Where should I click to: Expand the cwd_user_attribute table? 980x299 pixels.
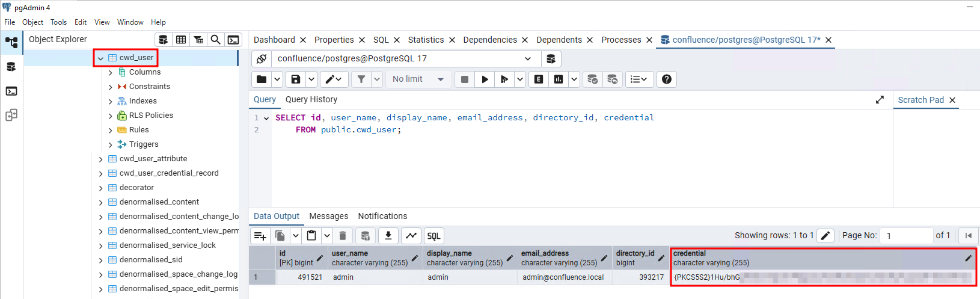(101, 159)
